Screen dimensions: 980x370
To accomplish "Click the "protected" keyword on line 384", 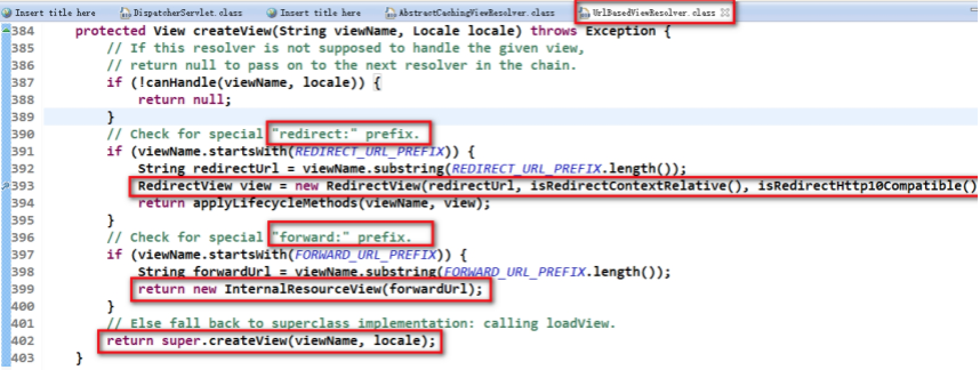I will point(110,31).
